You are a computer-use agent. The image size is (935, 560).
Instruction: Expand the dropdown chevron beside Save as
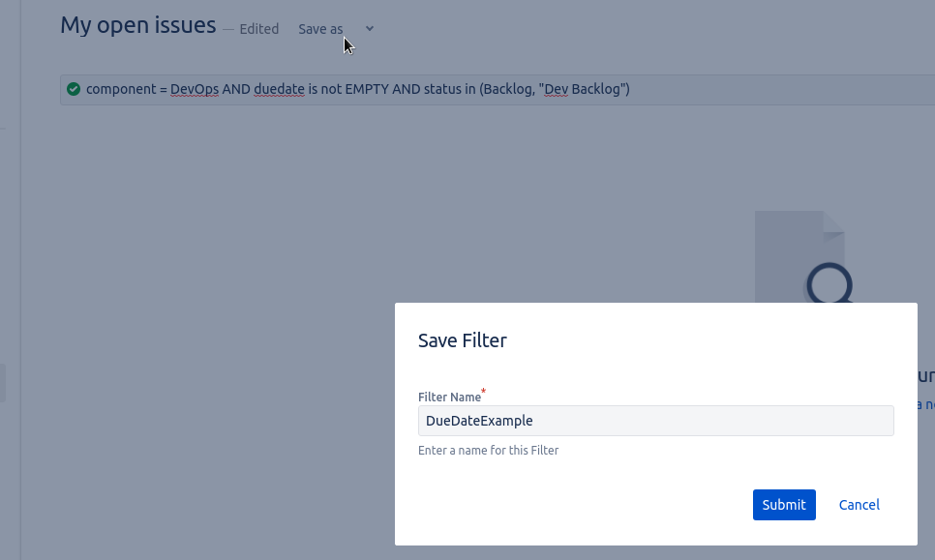370,29
